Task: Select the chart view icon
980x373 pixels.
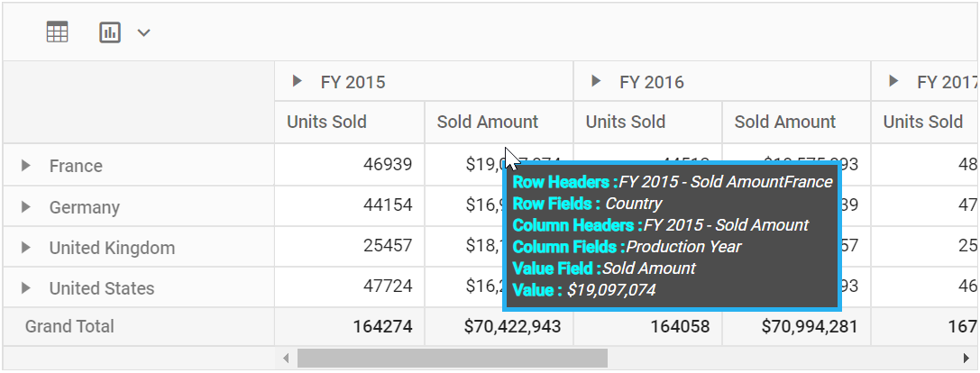Action: click(x=110, y=32)
